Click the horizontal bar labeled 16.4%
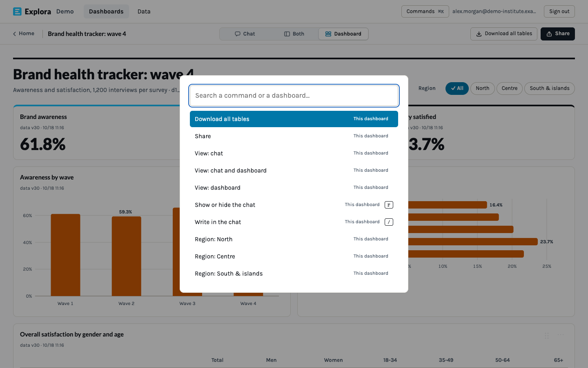Image resolution: width=588 pixels, height=368 pixels. click(448, 205)
